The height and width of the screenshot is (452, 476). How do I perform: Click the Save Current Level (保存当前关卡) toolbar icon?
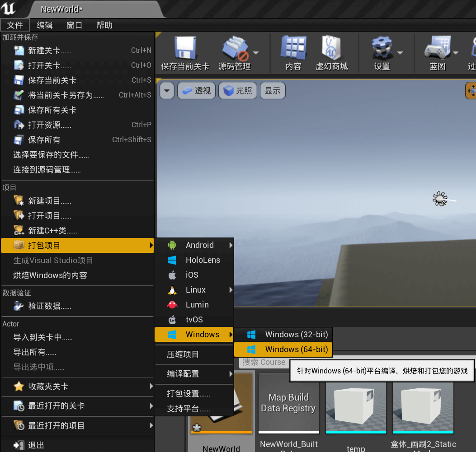pyautogui.click(x=185, y=53)
